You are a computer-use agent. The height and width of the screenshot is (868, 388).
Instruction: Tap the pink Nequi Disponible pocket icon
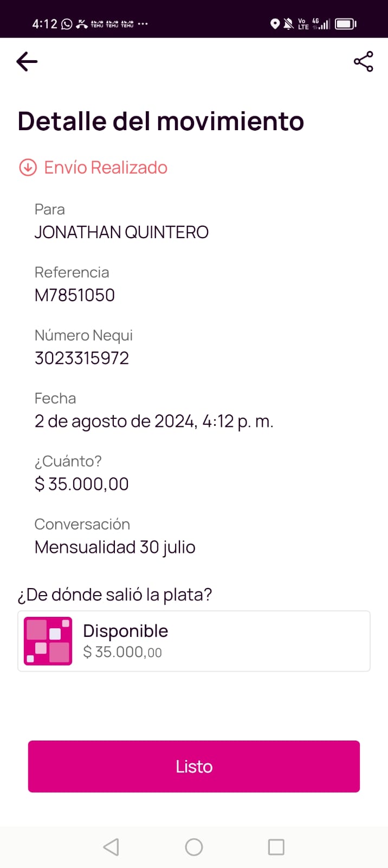(x=48, y=641)
